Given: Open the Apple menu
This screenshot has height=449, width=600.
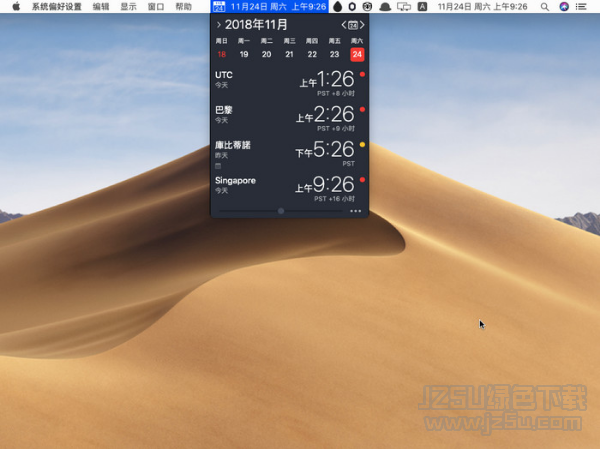Looking at the screenshot, I should pos(16,7).
